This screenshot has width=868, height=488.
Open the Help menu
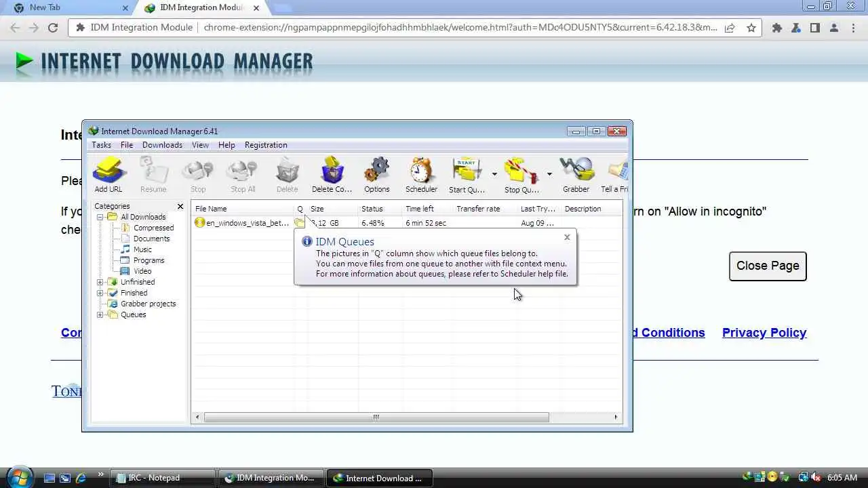[x=226, y=145]
